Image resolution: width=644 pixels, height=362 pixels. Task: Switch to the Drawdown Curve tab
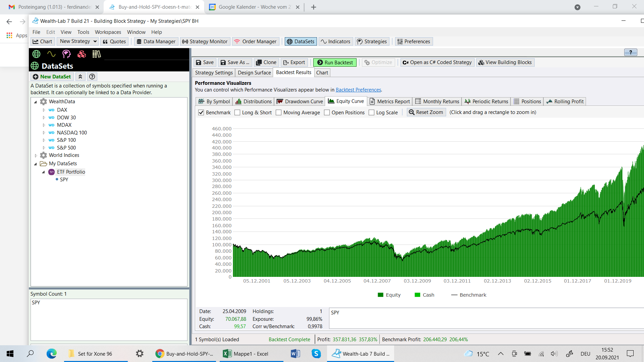[x=300, y=102]
